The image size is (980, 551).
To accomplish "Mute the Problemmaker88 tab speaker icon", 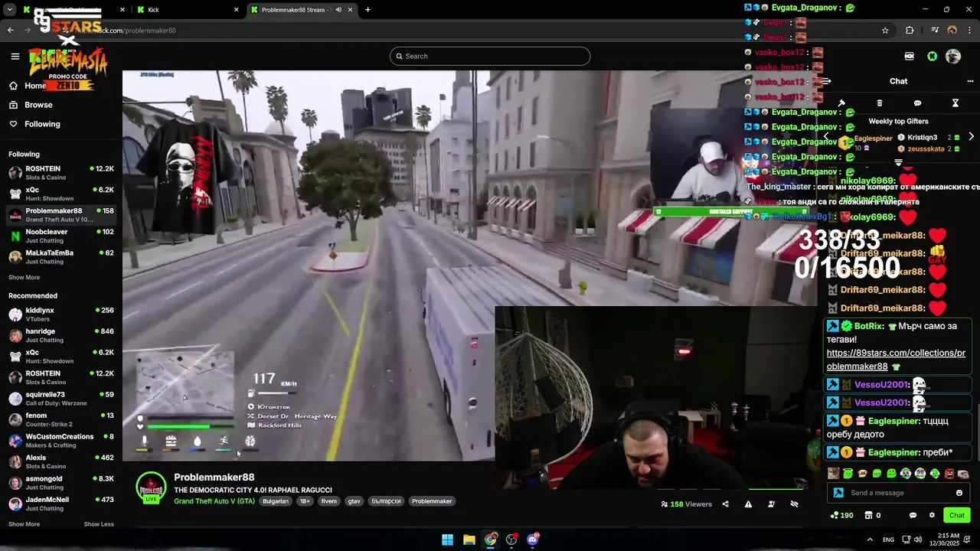I will pyautogui.click(x=338, y=10).
